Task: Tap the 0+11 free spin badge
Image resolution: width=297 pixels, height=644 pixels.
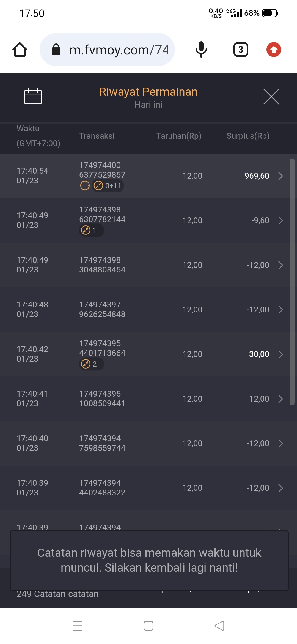Action: pyautogui.click(x=108, y=186)
